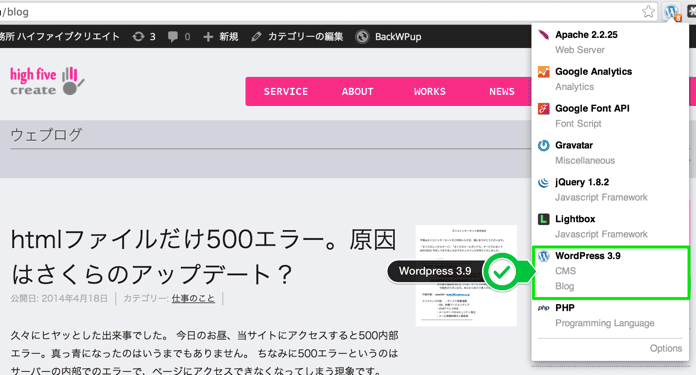Open the カテゴリーの編集 admin bar item

[x=297, y=36]
